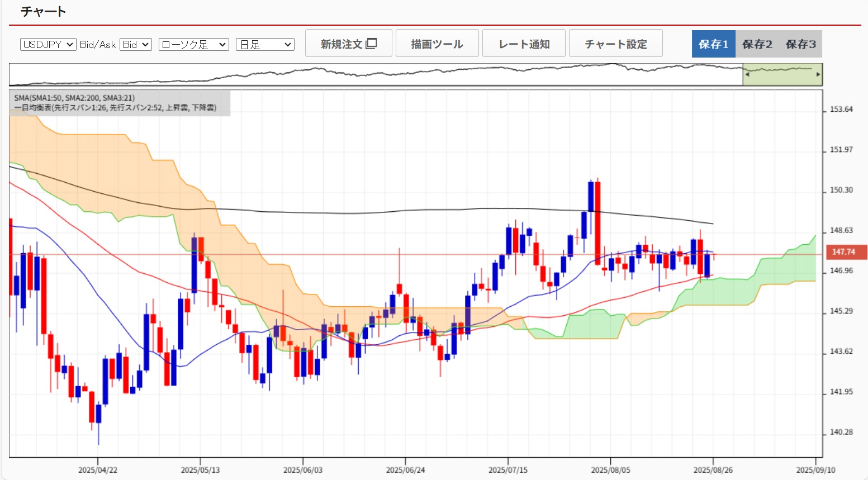Switch to the 保存3 tab
868x480 pixels.
click(801, 44)
